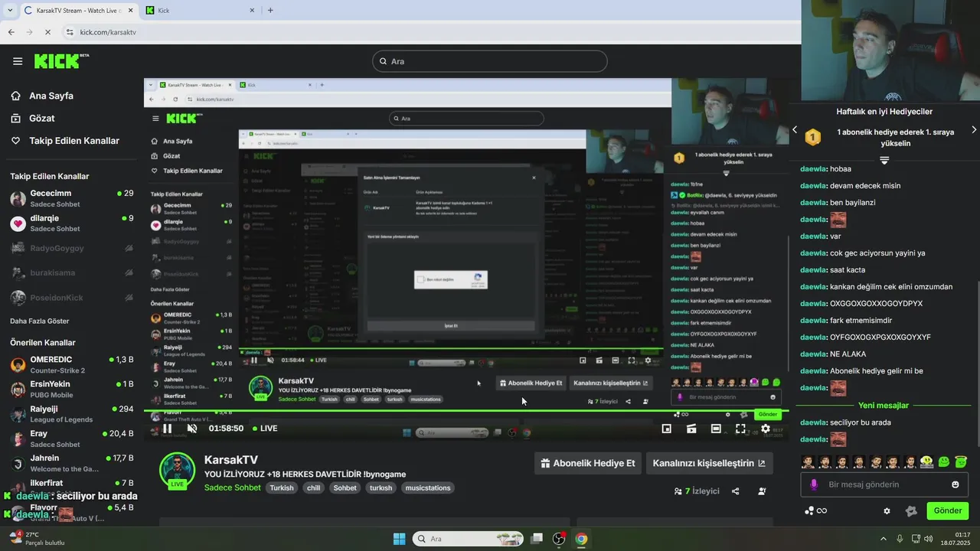Click taskbar Ara search box
Screen dimensions: 980x551
(468, 539)
